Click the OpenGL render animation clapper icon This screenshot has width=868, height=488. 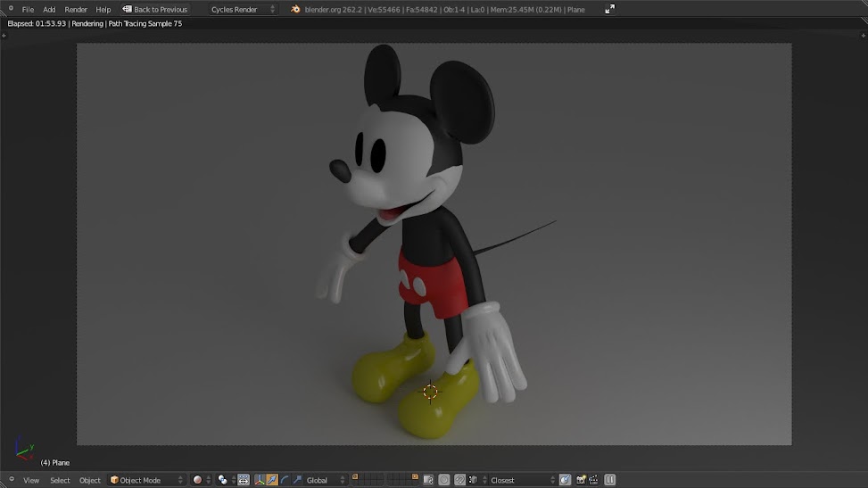[592, 480]
